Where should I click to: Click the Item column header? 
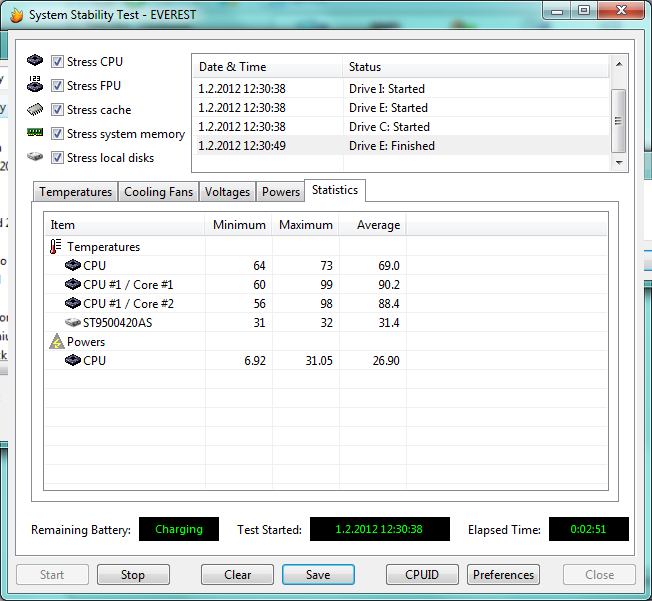point(125,225)
